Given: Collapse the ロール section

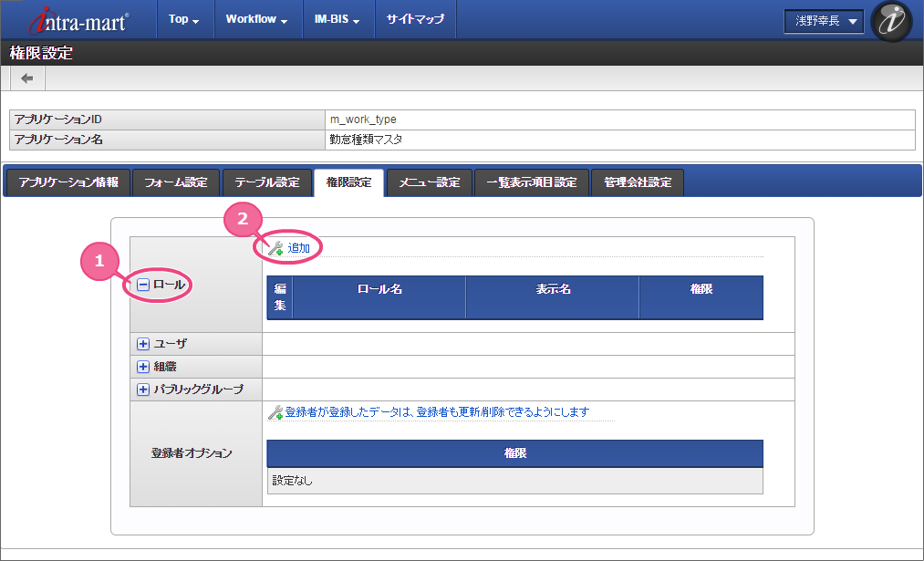Looking at the screenshot, I should coord(143,286).
